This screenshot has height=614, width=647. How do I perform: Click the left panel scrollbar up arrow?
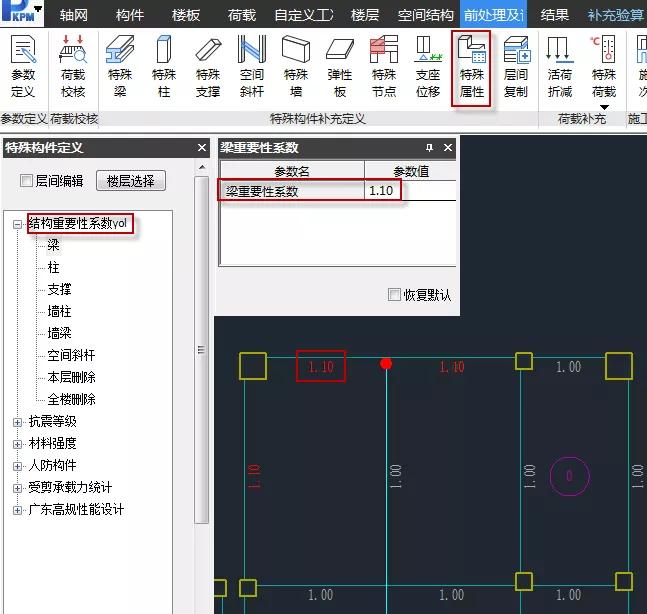(202, 167)
